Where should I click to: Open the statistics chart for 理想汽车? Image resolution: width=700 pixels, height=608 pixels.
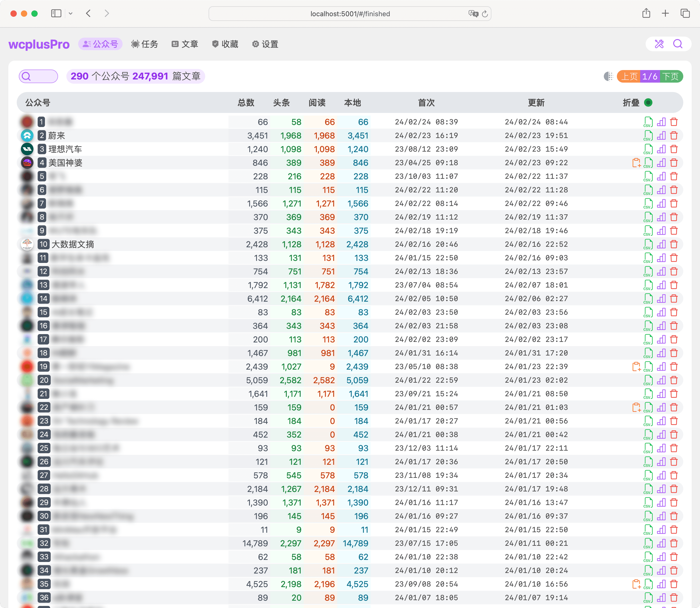(661, 149)
